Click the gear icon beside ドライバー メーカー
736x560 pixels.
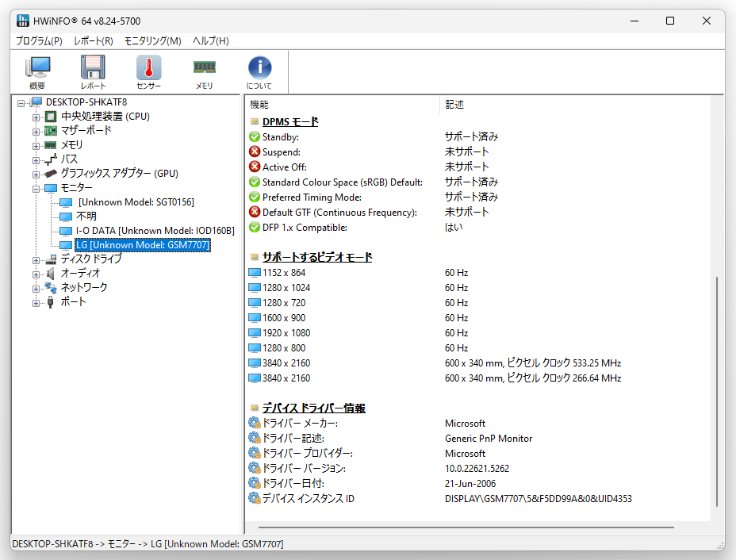255,423
